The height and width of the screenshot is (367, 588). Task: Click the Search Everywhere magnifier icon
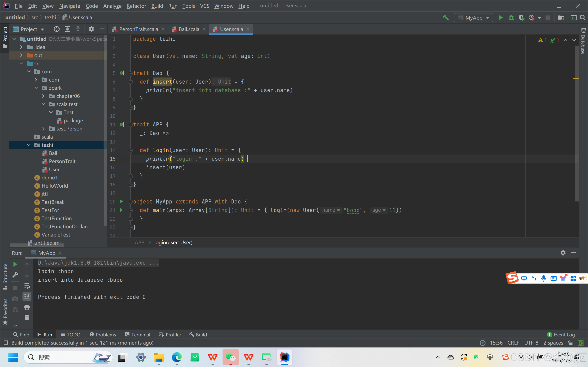582,18
